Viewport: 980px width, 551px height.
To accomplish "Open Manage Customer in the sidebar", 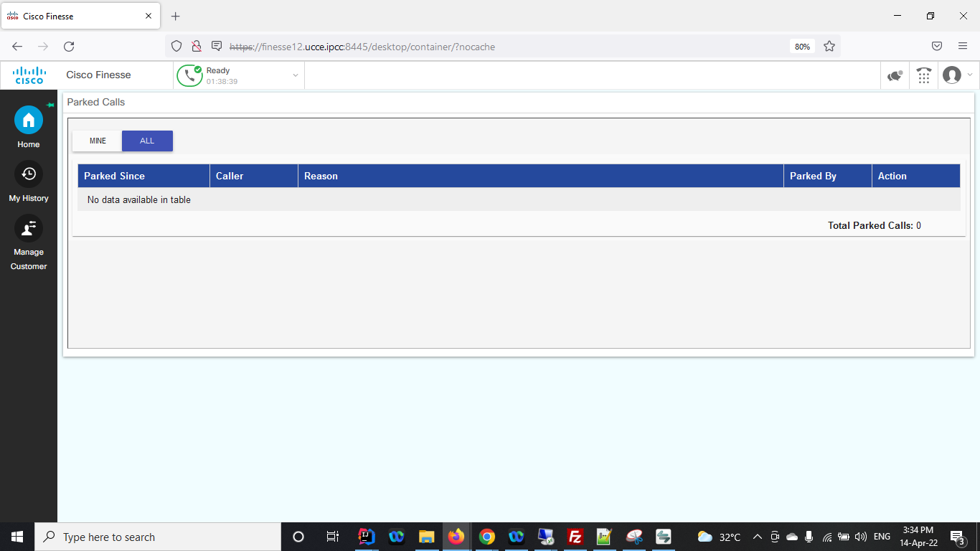I will 29,228.
